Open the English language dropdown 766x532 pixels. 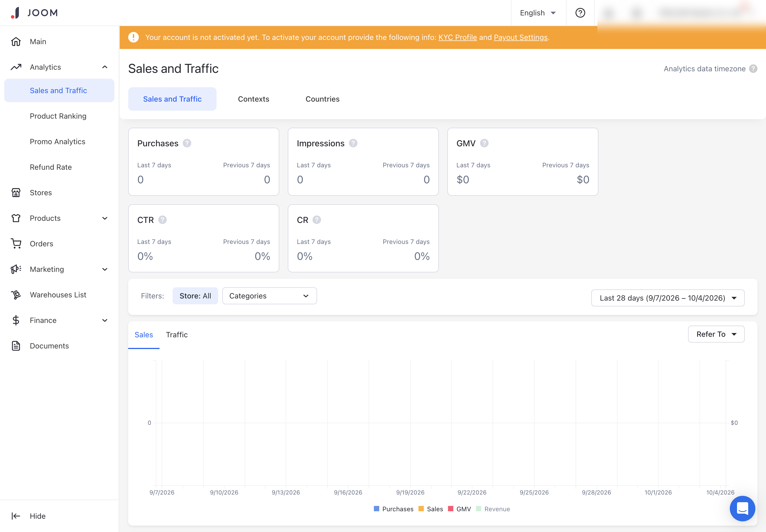click(538, 13)
